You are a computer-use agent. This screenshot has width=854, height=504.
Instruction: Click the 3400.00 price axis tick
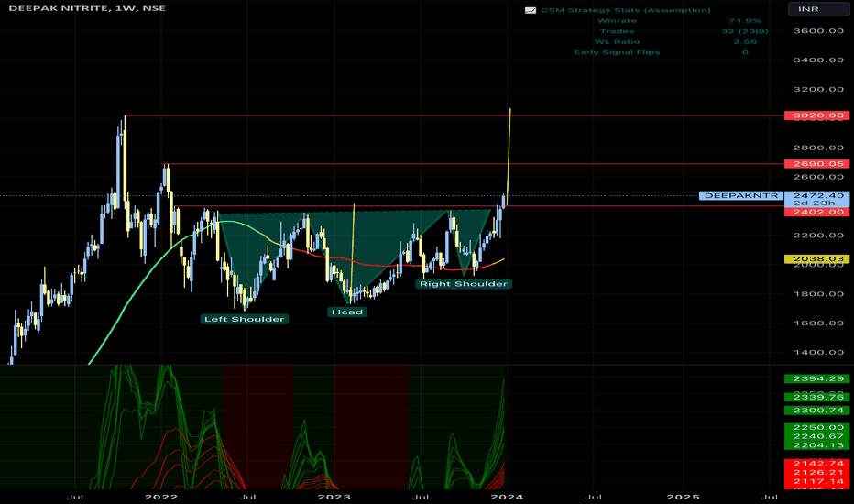[x=818, y=60]
